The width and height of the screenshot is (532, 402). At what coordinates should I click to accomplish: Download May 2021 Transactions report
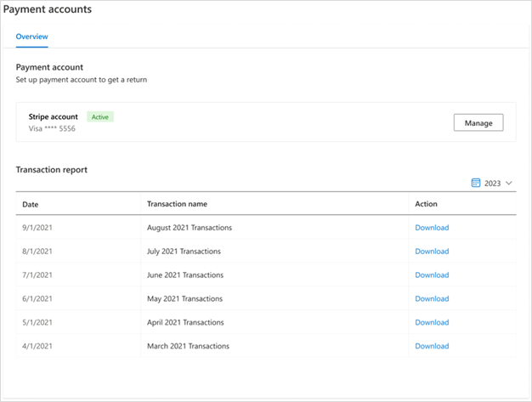tap(432, 299)
